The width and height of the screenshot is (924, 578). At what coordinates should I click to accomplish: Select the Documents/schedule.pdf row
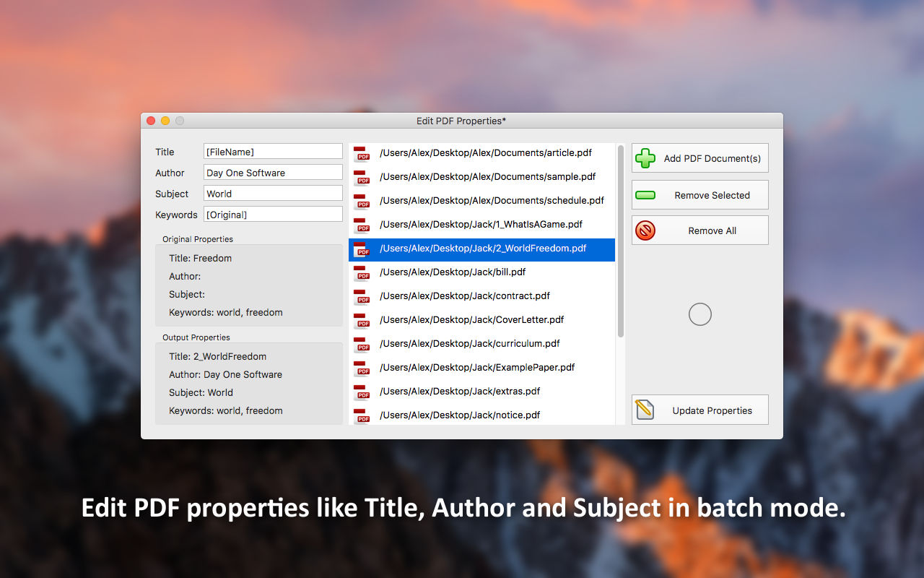click(481, 201)
